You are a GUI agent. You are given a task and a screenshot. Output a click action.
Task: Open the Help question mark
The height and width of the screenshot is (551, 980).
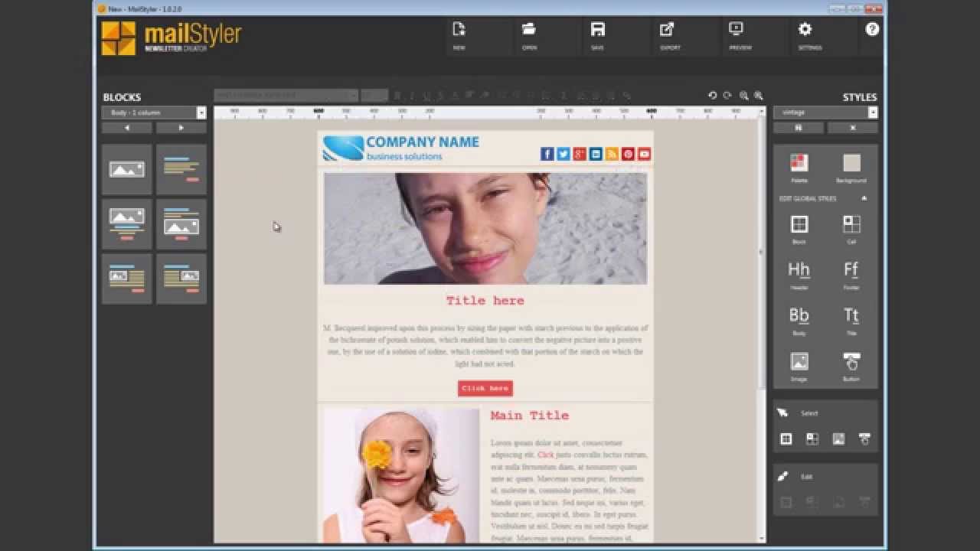872,30
